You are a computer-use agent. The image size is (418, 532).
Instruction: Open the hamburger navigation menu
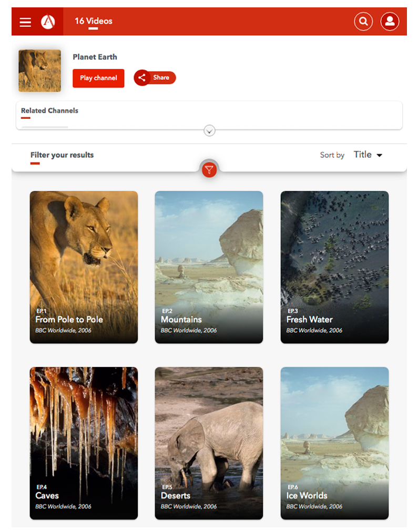point(25,22)
